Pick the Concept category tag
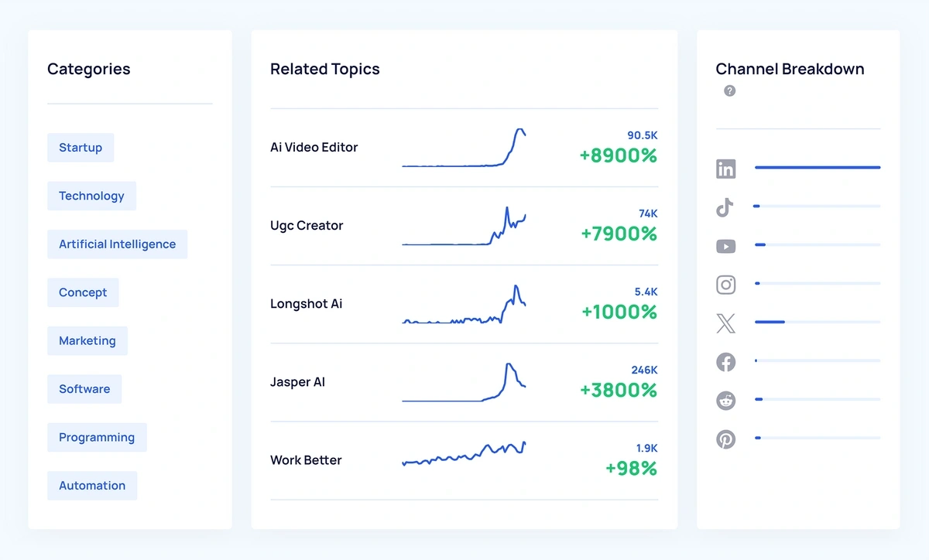929x560 pixels. (x=83, y=292)
